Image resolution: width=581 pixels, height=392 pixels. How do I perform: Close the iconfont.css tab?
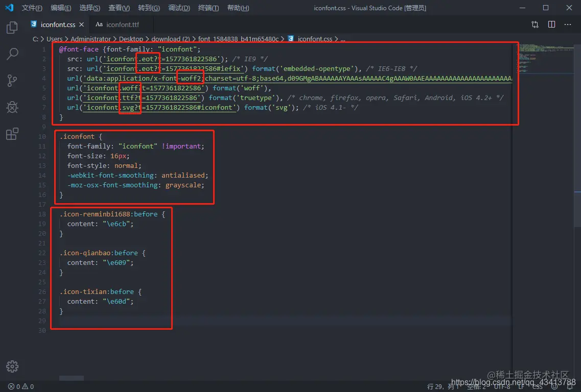[x=82, y=24]
